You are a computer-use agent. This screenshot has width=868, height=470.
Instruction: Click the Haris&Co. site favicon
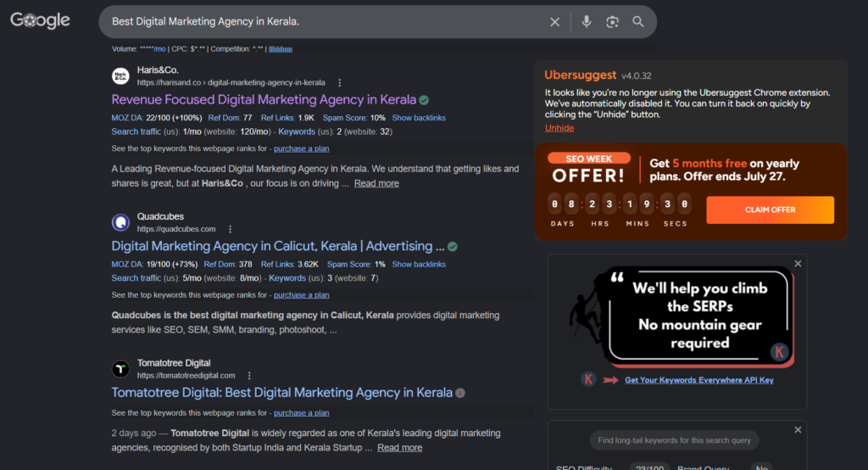tap(120, 76)
